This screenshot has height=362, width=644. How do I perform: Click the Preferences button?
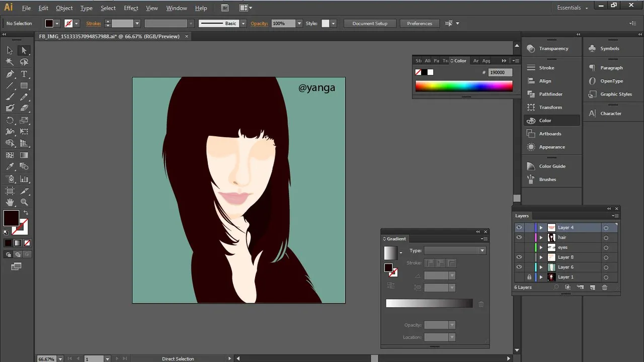coord(420,24)
